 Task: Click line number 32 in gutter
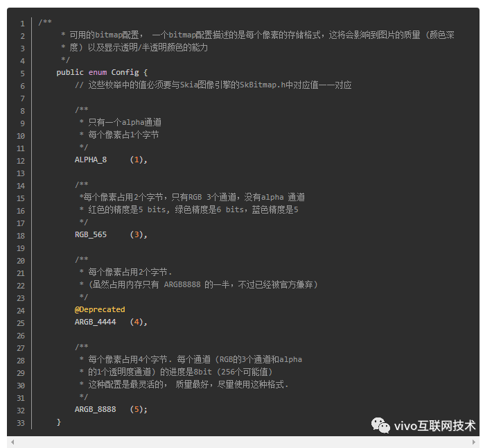click(x=21, y=411)
